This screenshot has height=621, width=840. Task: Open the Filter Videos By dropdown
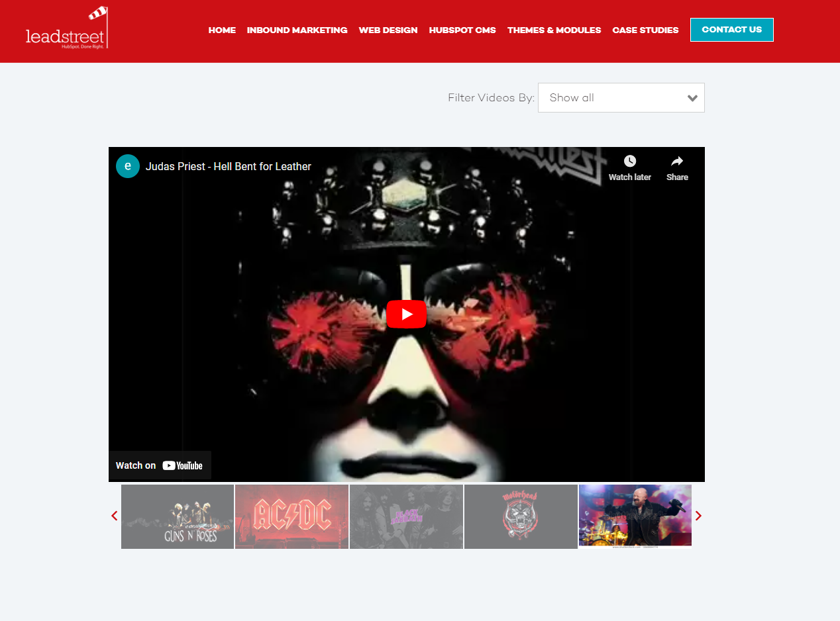[621, 98]
